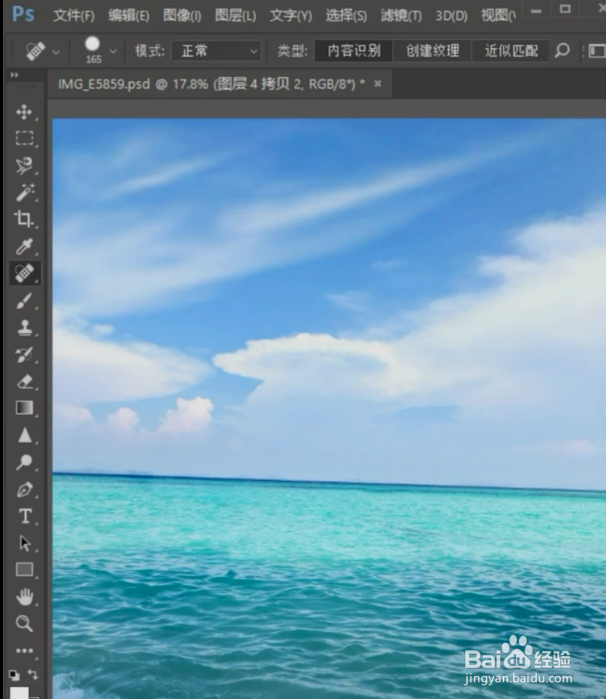
Task: Open the 文字(Y) menu
Action: coord(291,16)
